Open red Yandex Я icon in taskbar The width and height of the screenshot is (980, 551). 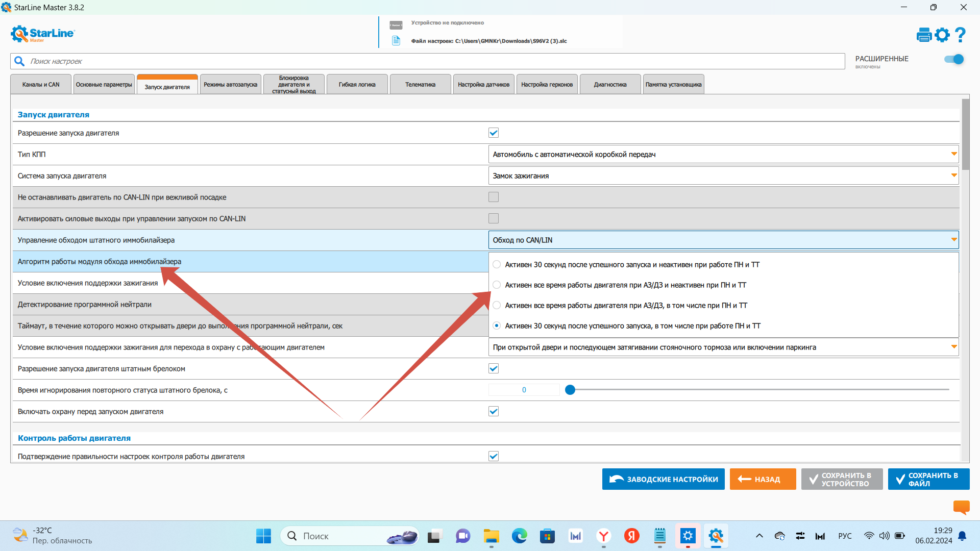[x=632, y=536]
